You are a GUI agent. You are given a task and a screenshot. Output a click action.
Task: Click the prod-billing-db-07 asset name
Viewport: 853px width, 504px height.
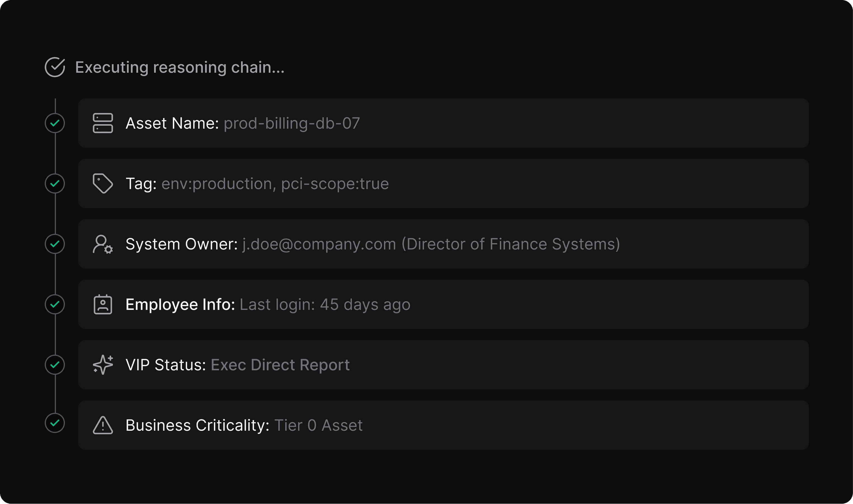point(292,123)
